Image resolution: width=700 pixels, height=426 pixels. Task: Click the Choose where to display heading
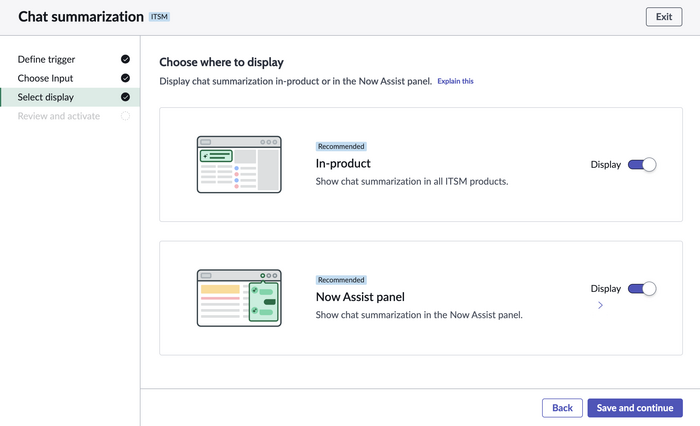[x=221, y=62]
